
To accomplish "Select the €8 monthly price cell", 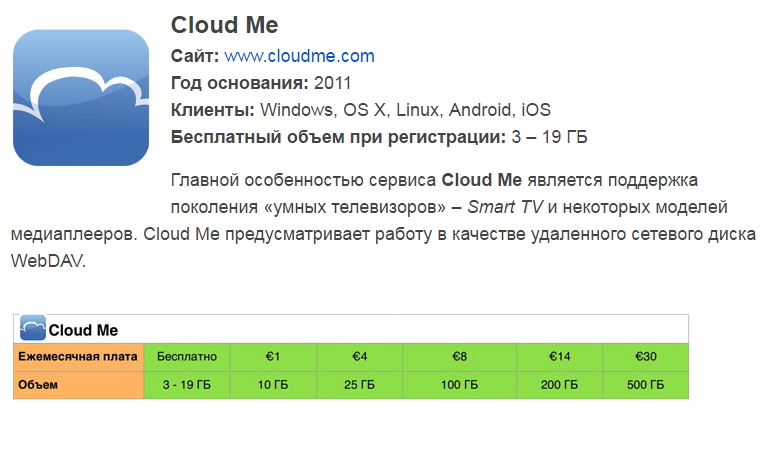I will point(459,357).
